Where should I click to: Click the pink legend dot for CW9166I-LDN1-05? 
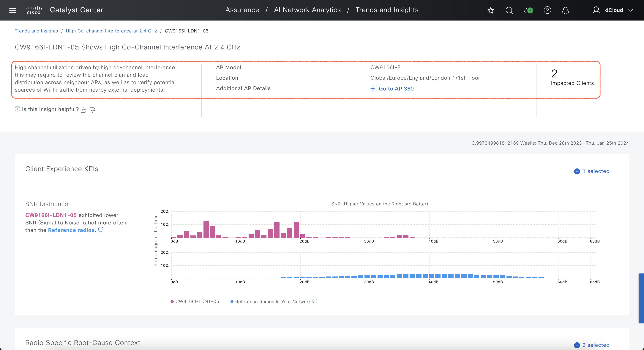click(x=172, y=301)
